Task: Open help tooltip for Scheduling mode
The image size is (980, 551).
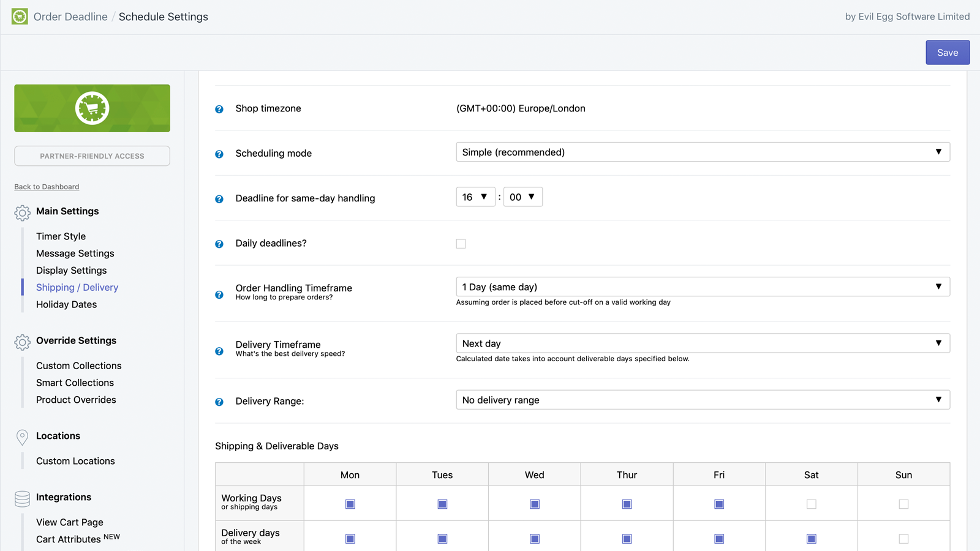Action: 219,154
